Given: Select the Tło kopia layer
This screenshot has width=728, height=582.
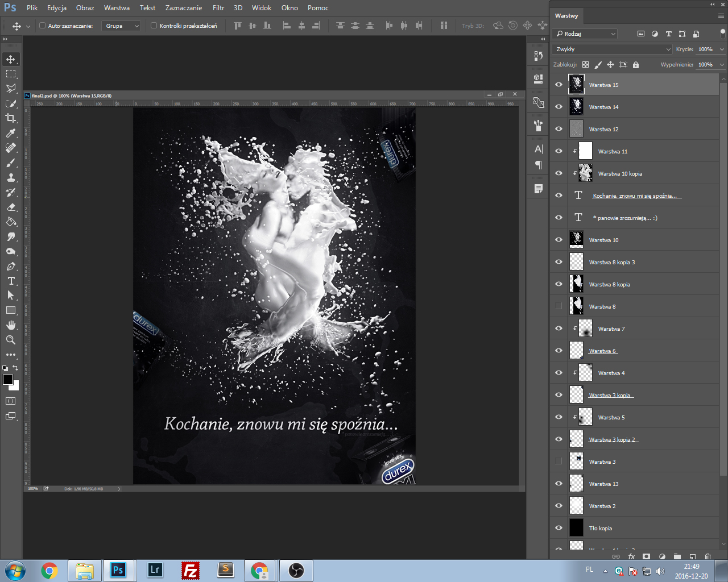Looking at the screenshot, I should click(x=601, y=529).
